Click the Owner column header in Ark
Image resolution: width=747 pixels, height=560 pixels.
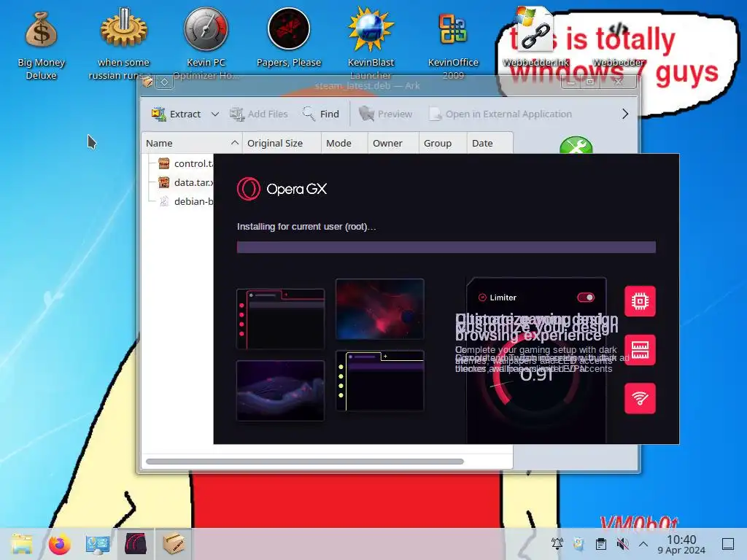393,144
